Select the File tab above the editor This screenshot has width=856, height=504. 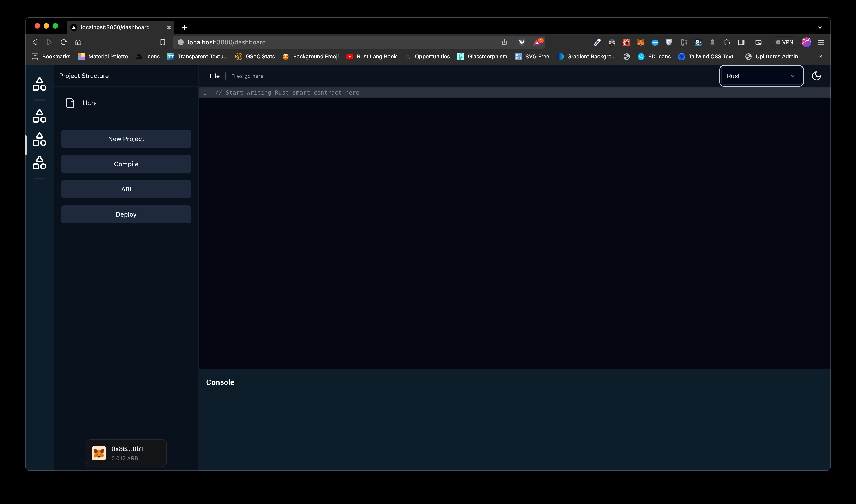[x=214, y=76]
